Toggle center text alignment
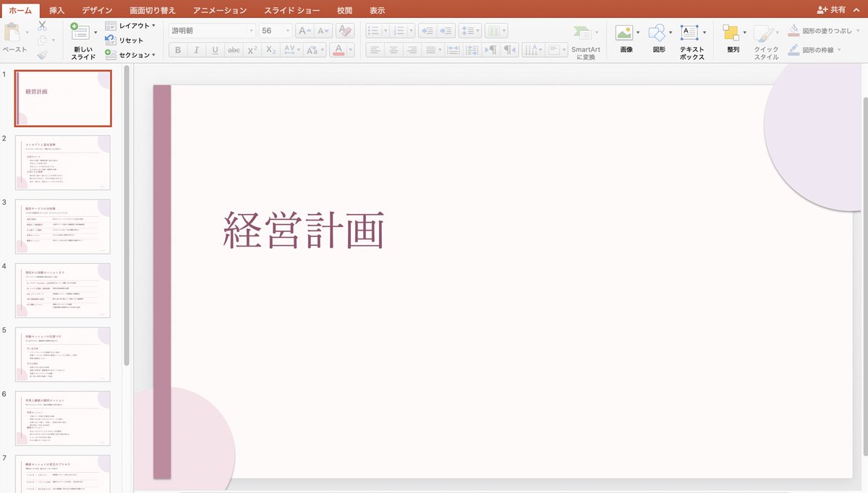This screenshot has height=493, width=868. click(x=393, y=50)
